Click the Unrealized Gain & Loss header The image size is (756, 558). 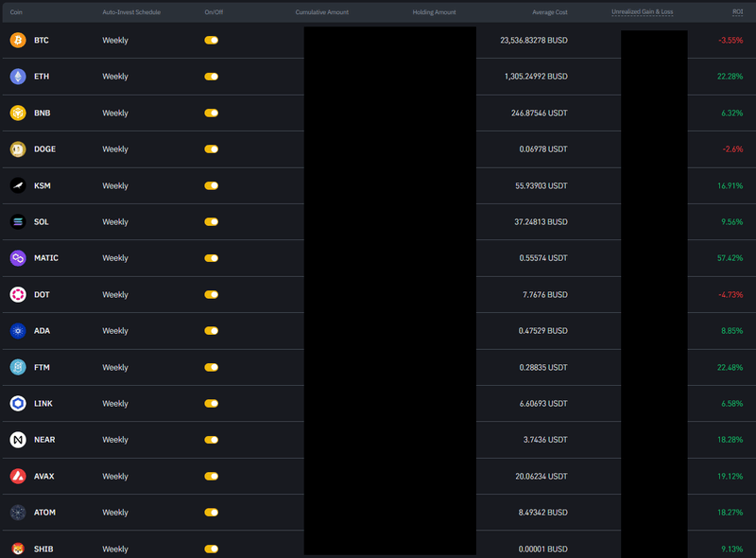click(x=643, y=11)
